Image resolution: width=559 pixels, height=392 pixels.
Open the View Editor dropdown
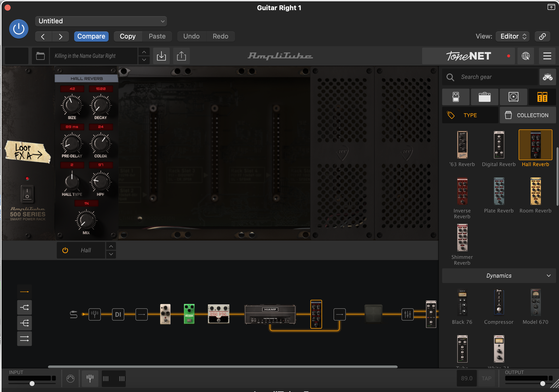point(513,37)
